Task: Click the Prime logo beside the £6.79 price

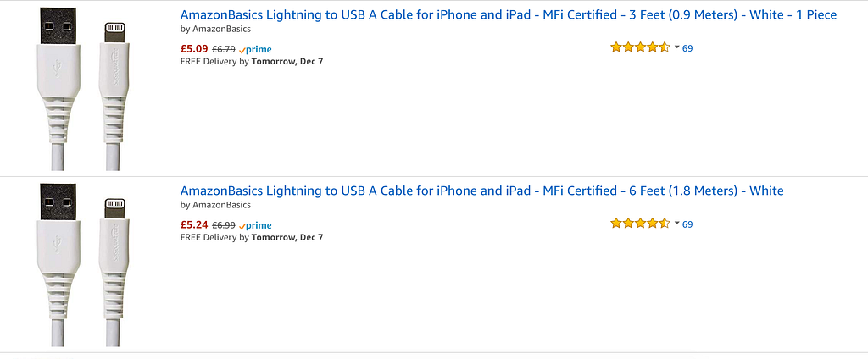Action: pos(255,49)
